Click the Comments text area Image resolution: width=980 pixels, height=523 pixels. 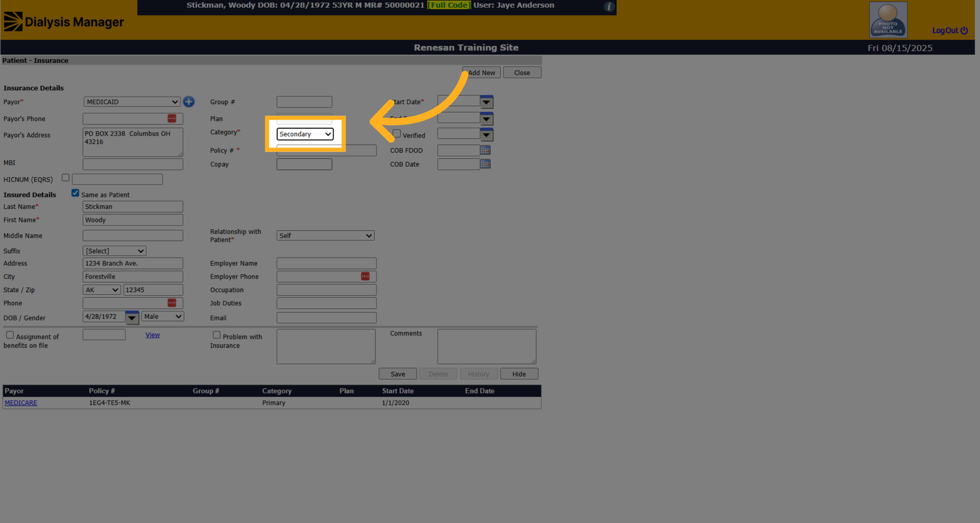coord(487,346)
